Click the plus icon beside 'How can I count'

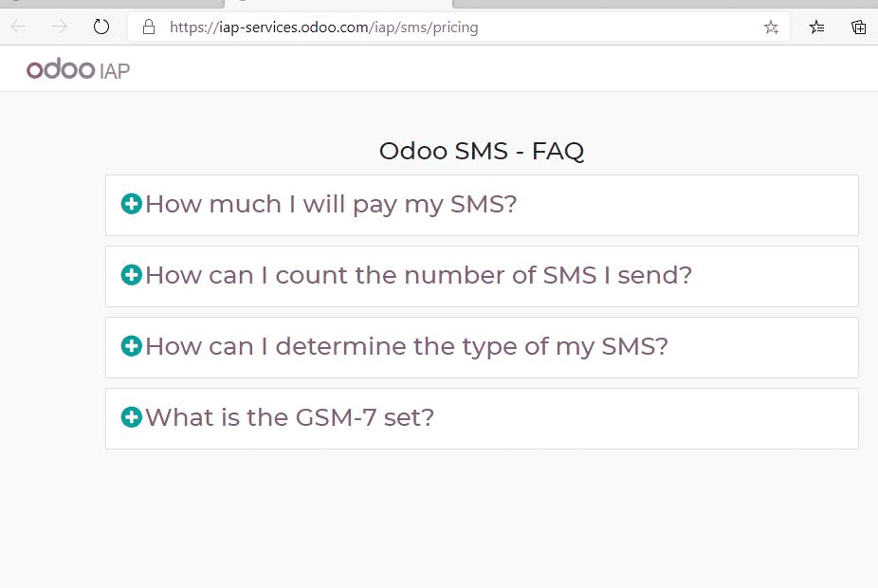132,275
